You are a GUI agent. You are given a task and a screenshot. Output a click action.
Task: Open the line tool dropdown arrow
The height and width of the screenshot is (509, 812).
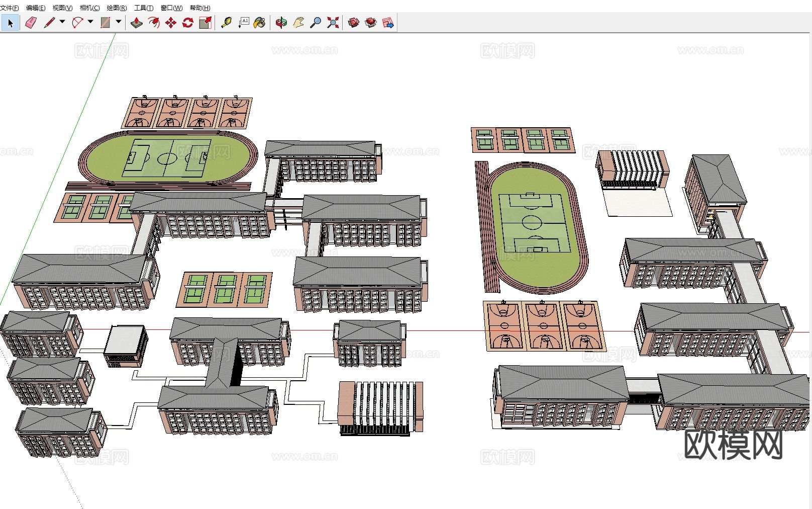tap(62, 22)
